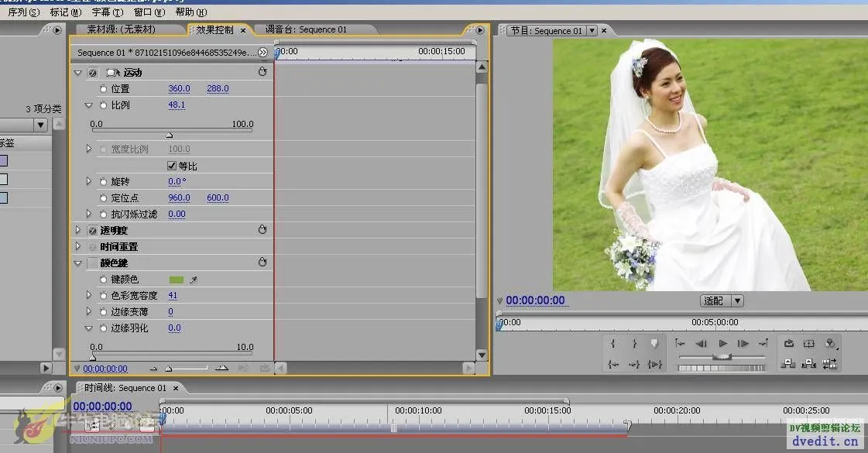Collapse the 运动 effect group

[77, 72]
